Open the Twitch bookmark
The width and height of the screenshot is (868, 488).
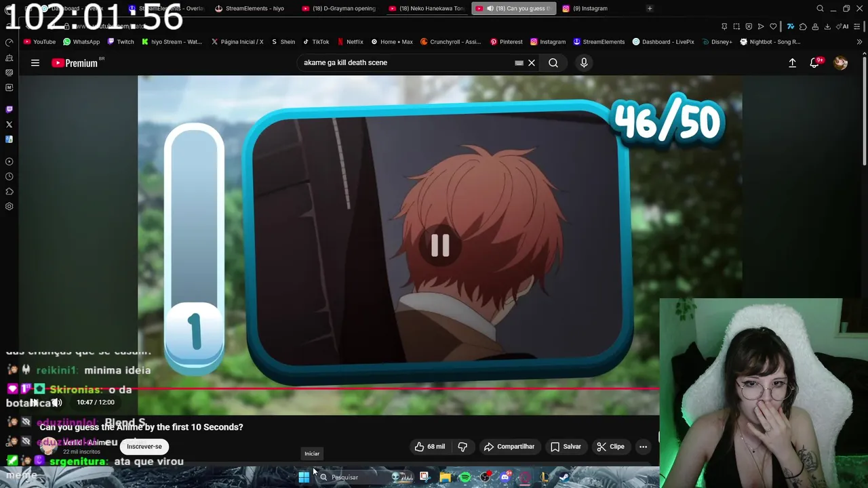(x=120, y=42)
